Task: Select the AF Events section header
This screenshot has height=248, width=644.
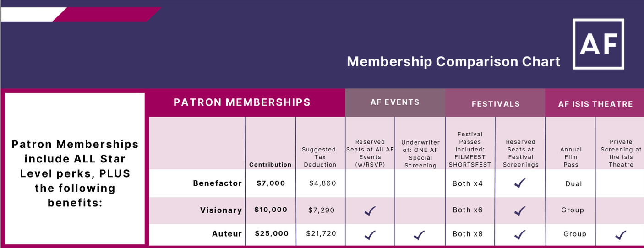Action: point(395,102)
